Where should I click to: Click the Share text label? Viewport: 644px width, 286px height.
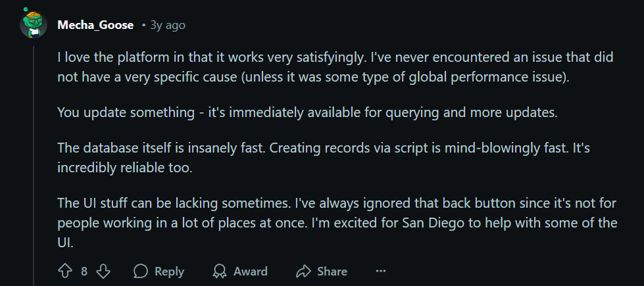[332, 271]
